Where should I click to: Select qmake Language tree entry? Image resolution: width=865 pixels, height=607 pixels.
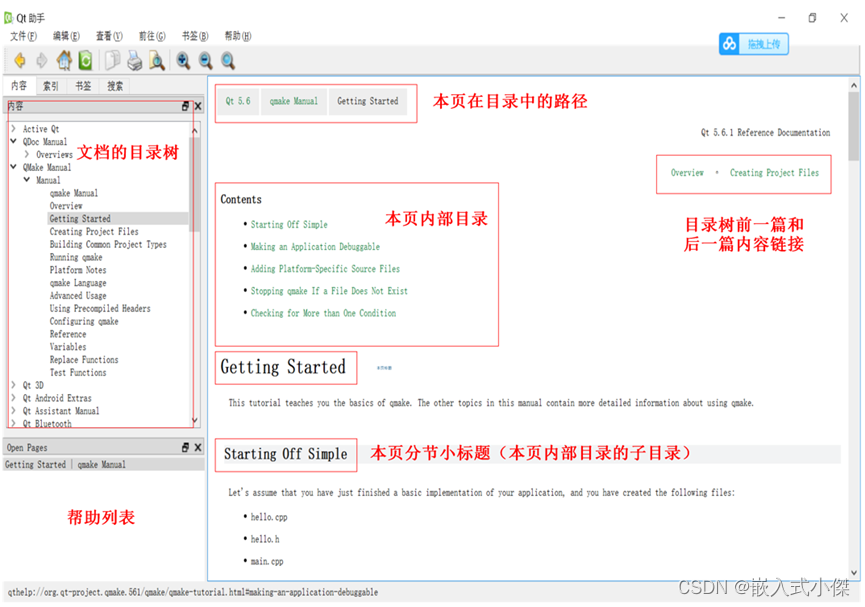(78, 283)
